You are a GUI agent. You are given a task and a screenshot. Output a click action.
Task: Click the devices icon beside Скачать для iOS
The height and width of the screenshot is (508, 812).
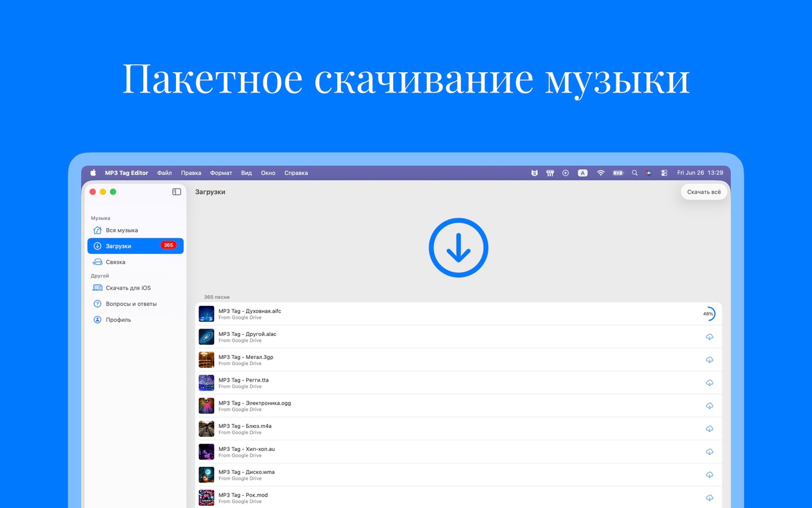tap(97, 288)
